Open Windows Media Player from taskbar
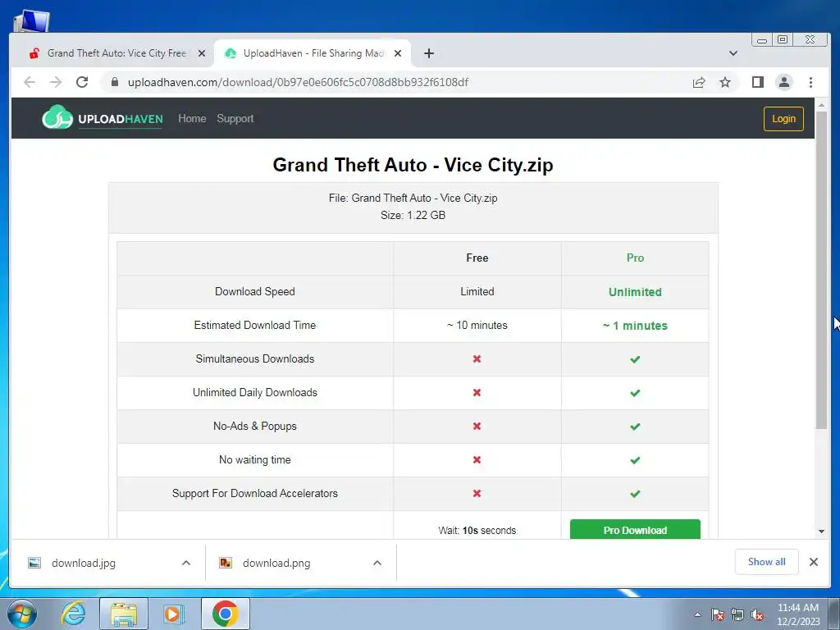Viewport: 840px width, 630px height. point(173,614)
